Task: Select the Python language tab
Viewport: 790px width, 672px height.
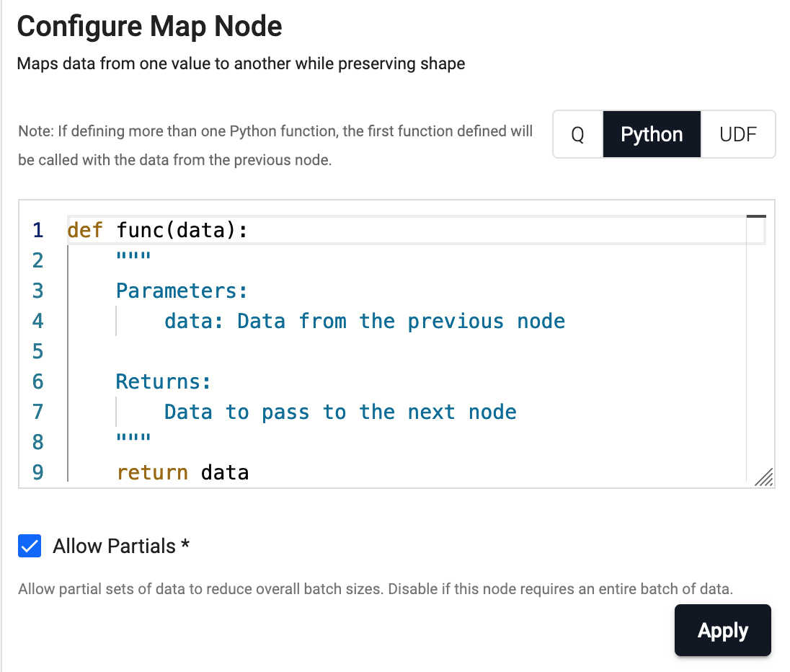Action: (x=651, y=134)
